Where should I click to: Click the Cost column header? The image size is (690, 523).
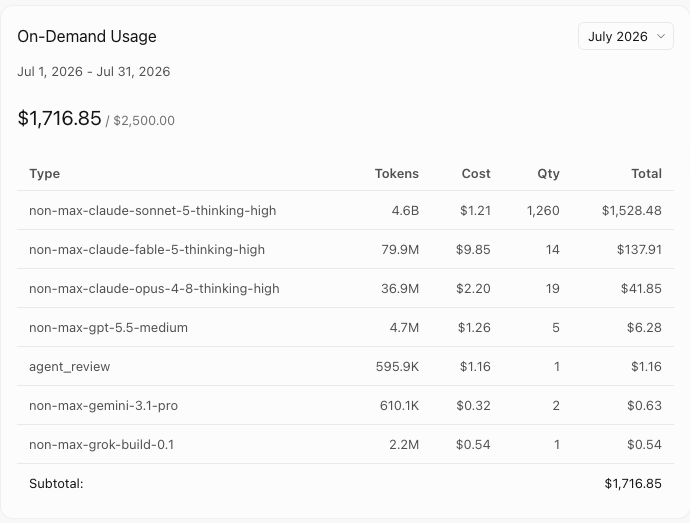pyautogui.click(x=476, y=173)
